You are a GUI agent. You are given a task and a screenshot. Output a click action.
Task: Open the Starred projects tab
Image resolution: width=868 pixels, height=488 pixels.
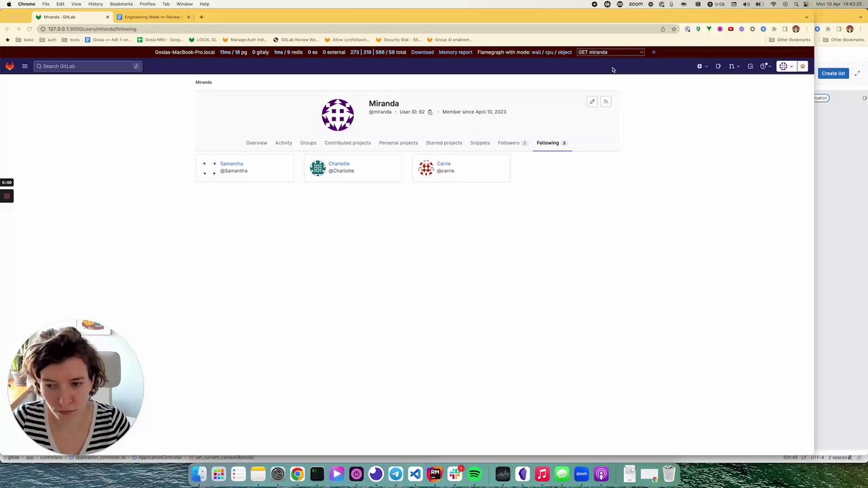pyautogui.click(x=443, y=143)
